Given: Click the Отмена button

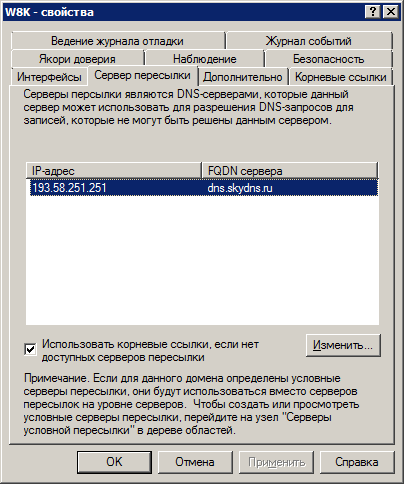Looking at the screenshot, I should point(195,462).
